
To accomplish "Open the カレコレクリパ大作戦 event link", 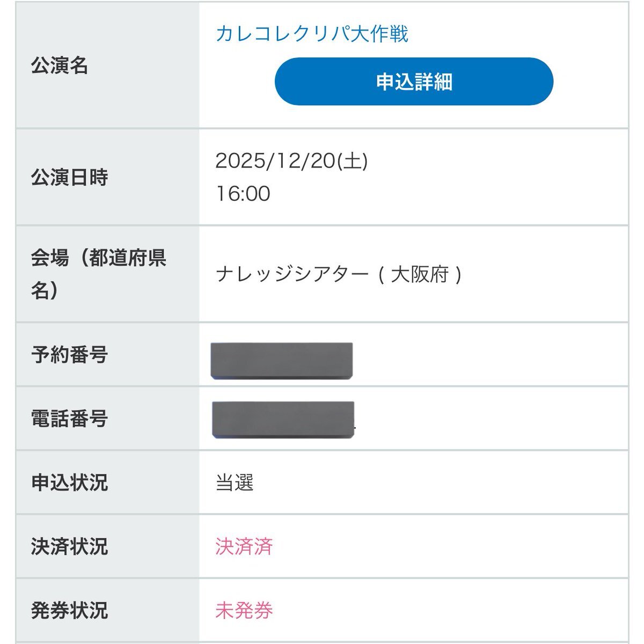I will pos(311,34).
